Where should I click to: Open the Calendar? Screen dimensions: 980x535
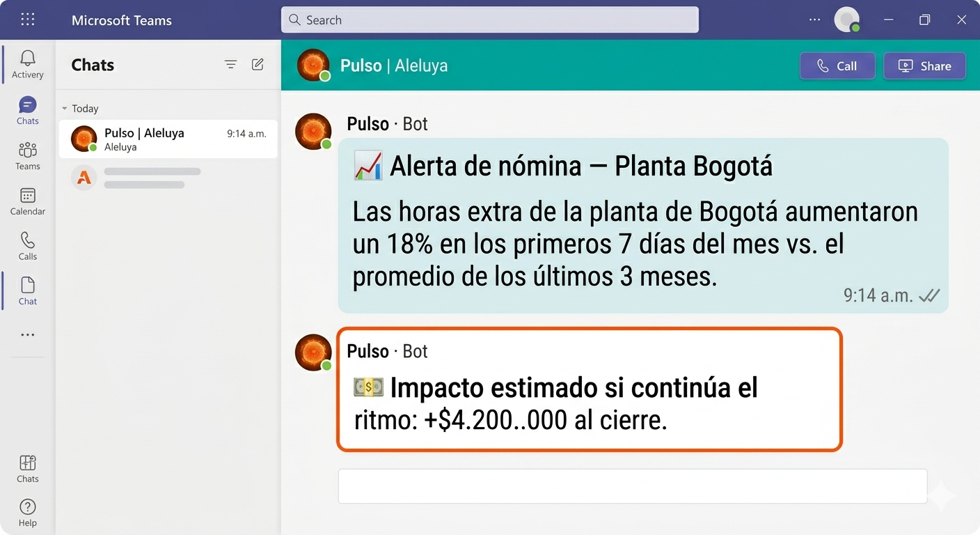27,201
